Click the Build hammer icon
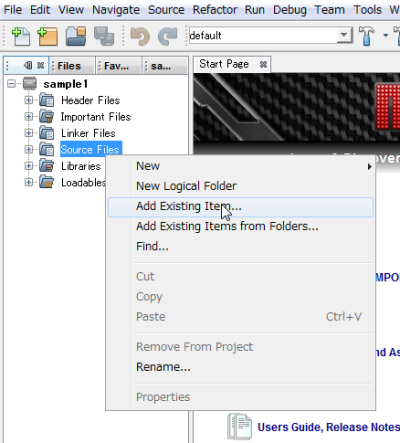 point(367,36)
